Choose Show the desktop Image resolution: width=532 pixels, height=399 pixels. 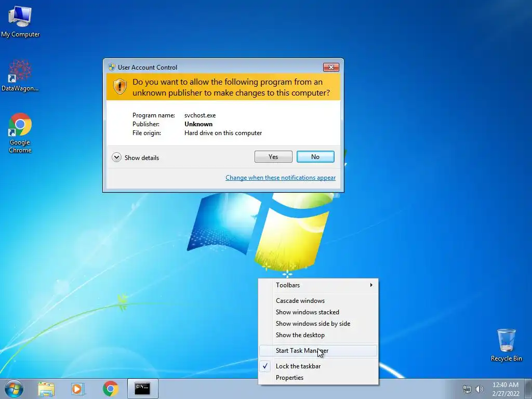point(318,335)
